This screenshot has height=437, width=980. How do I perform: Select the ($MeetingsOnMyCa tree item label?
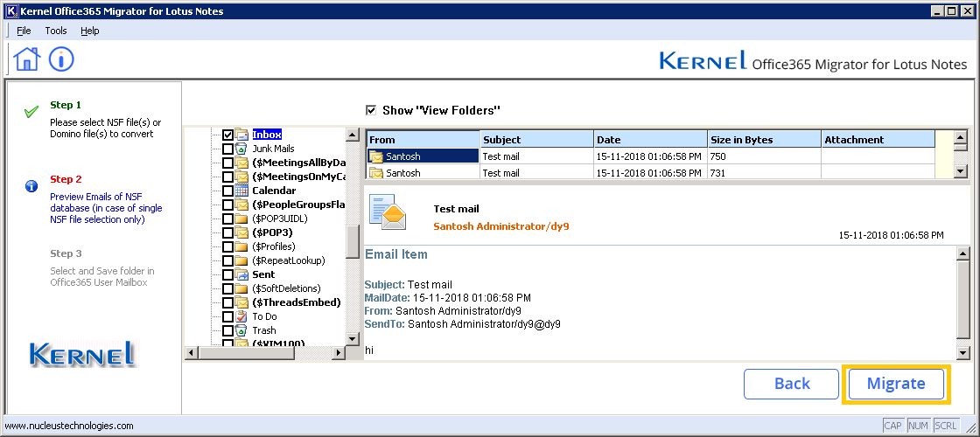pyautogui.click(x=298, y=177)
